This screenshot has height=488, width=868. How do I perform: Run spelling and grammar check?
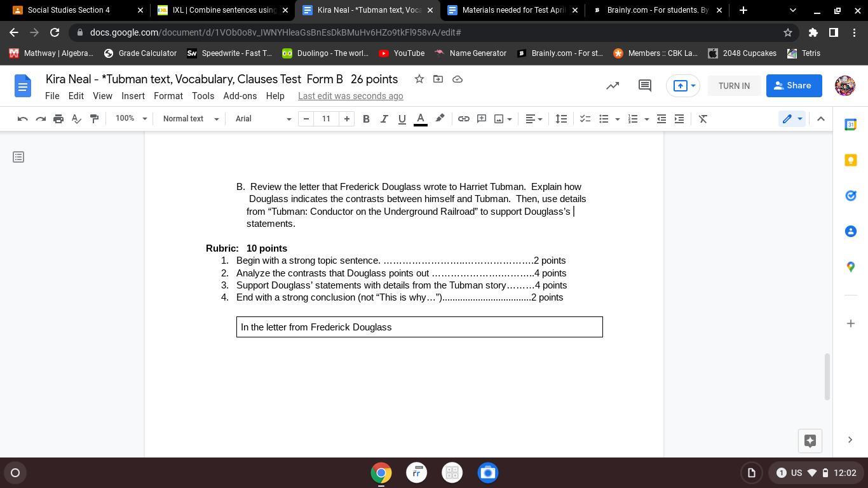tap(76, 119)
